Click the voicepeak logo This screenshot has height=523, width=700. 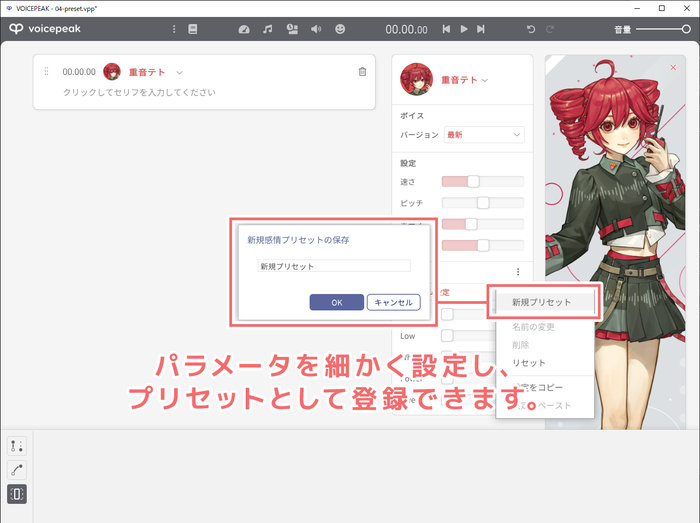(x=45, y=29)
